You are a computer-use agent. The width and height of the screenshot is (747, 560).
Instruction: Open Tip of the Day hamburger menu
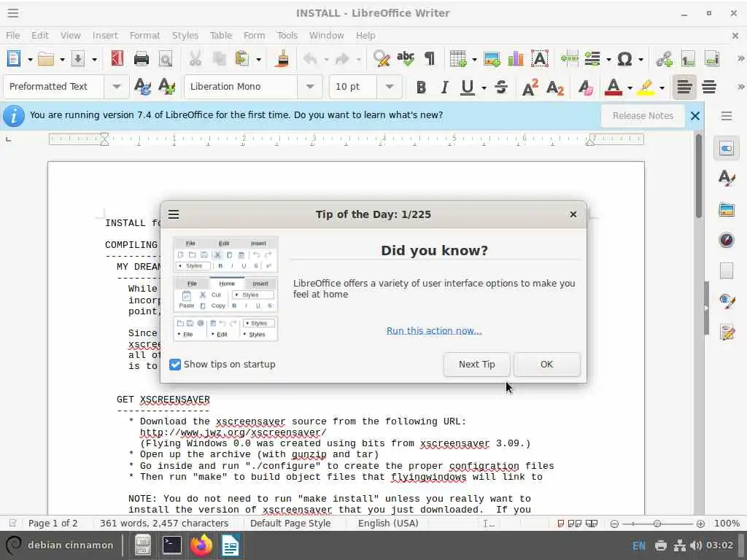pos(174,215)
